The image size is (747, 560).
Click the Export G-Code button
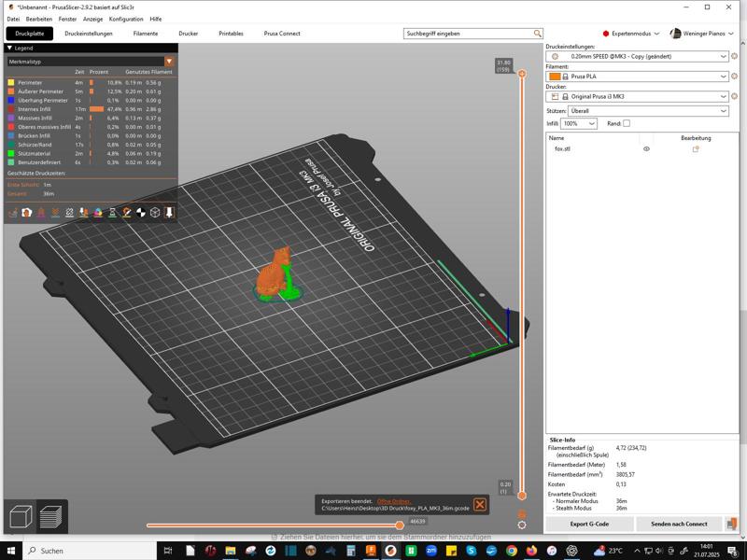pos(589,524)
